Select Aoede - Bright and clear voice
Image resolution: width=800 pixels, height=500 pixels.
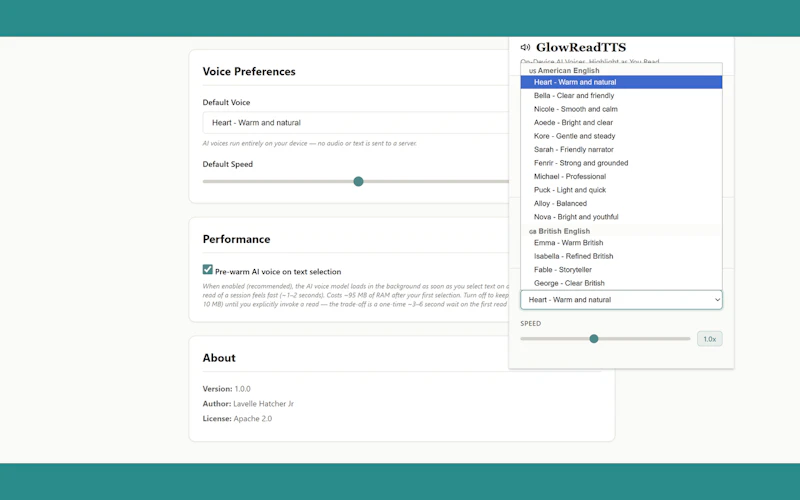tap(621, 122)
